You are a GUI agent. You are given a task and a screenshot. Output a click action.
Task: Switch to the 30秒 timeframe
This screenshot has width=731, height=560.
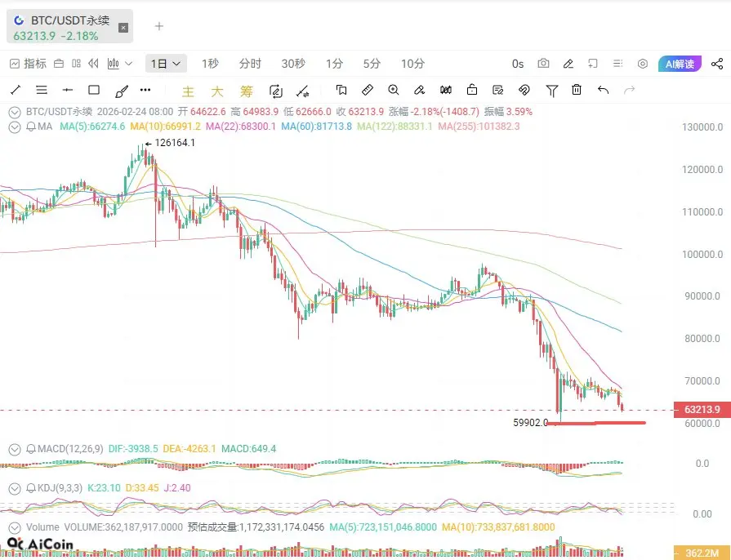tap(293, 64)
